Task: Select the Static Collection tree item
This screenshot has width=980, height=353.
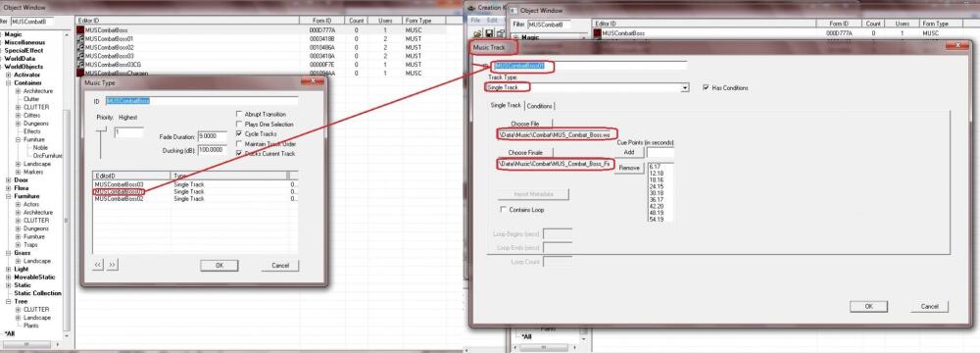Action: point(37,293)
